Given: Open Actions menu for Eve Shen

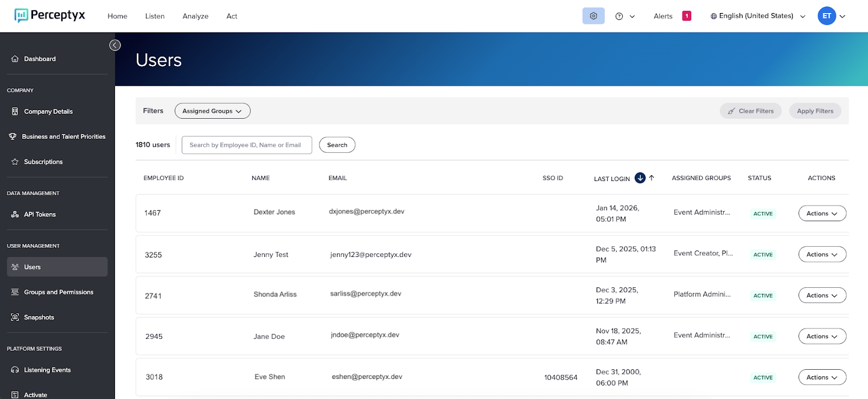Looking at the screenshot, I should pyautogui.click(x=822, y=377).
